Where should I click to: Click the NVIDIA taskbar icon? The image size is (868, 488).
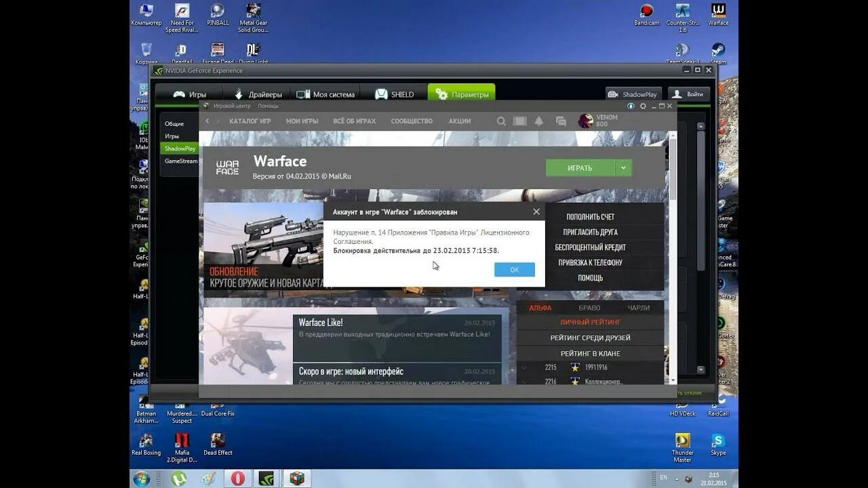pos(267,478)
